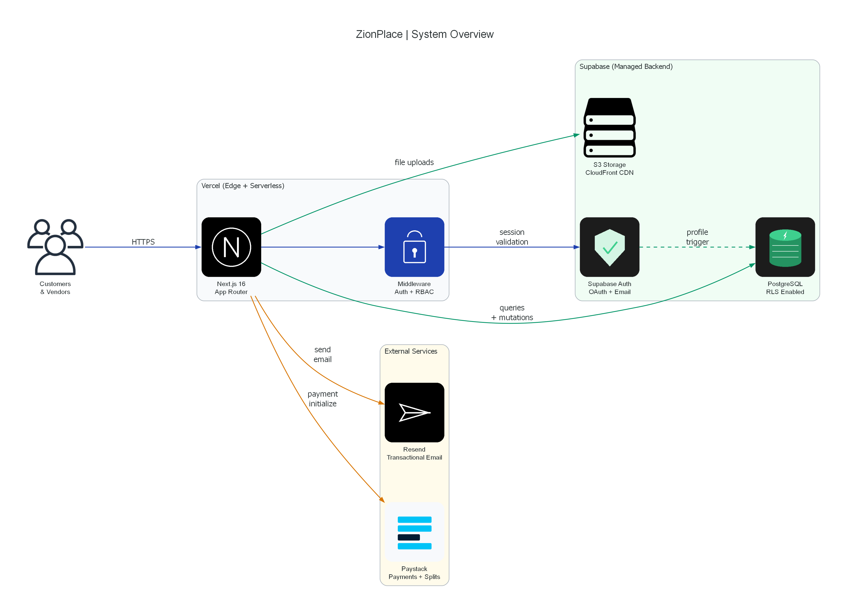Image resolution: width=850 pixels, height=616 pixels.
Task: Select the PostgreSQL database icon
Action: [x=785, y=247]
